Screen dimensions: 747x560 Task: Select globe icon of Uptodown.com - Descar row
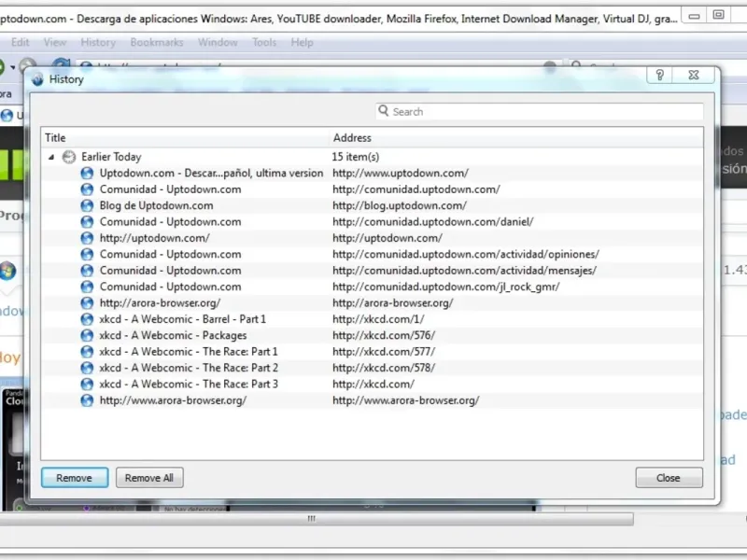tap(87, 173)
